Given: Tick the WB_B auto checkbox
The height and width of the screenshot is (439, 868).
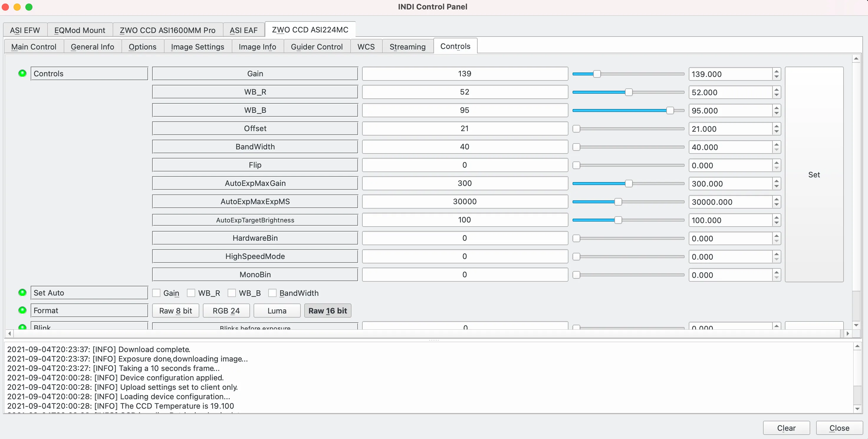Looking at the screenshot, I should coord(232,293).
